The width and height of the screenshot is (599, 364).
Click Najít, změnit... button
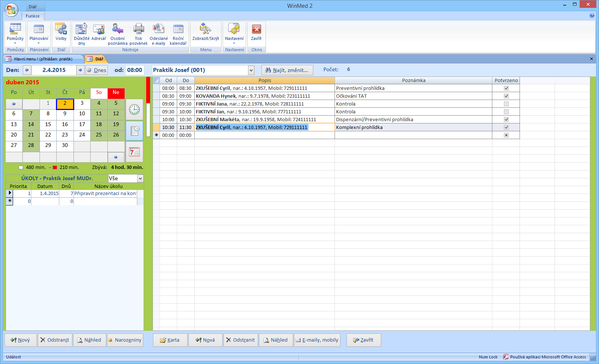pos(287,70)
